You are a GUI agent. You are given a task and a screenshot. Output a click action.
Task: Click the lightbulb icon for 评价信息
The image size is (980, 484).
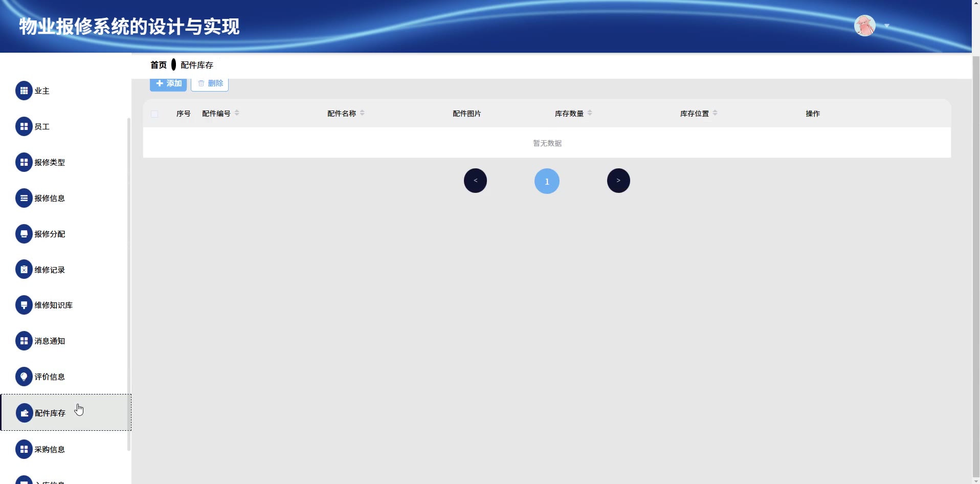[x=24, y=377]
